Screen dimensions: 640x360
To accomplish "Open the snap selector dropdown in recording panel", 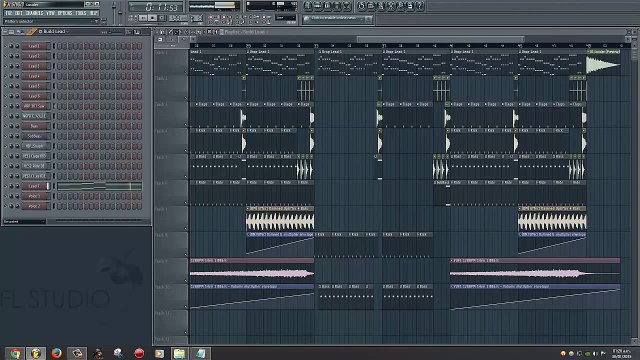I will (x=286, y=18).
